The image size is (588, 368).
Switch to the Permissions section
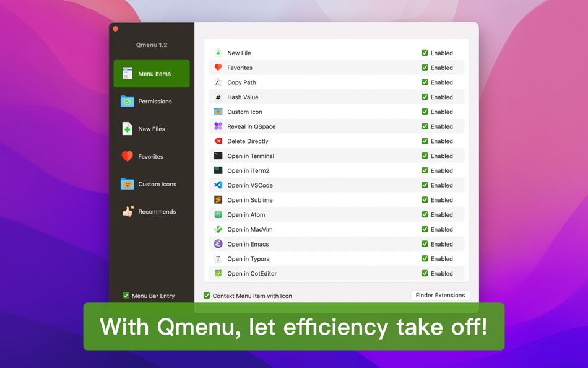tap(151, 101)
